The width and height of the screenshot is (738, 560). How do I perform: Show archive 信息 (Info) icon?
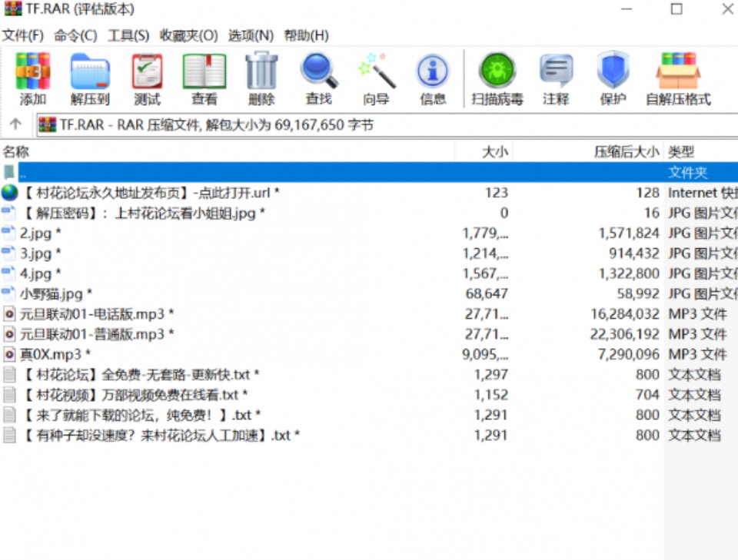click(433, 71)
